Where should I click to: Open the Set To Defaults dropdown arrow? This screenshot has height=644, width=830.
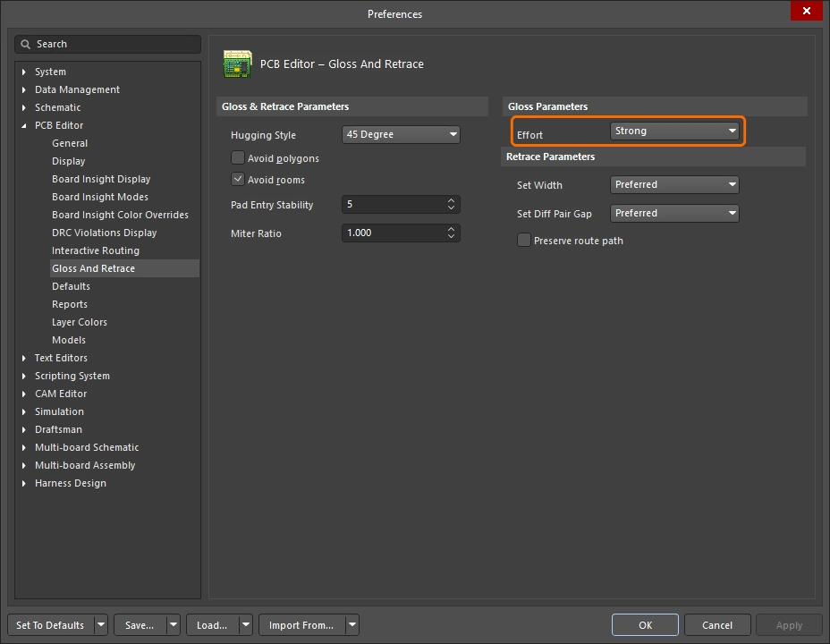coord(100,624)
